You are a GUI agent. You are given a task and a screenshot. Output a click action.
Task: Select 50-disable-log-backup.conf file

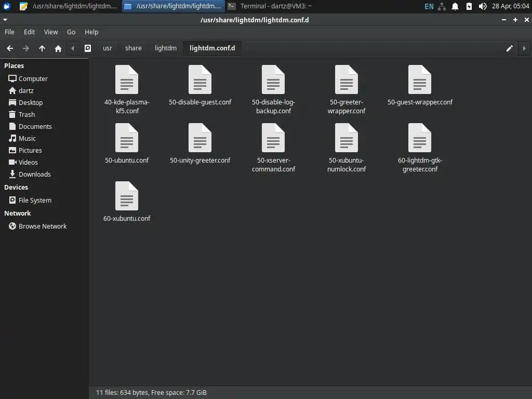click(x=273, y=89)
